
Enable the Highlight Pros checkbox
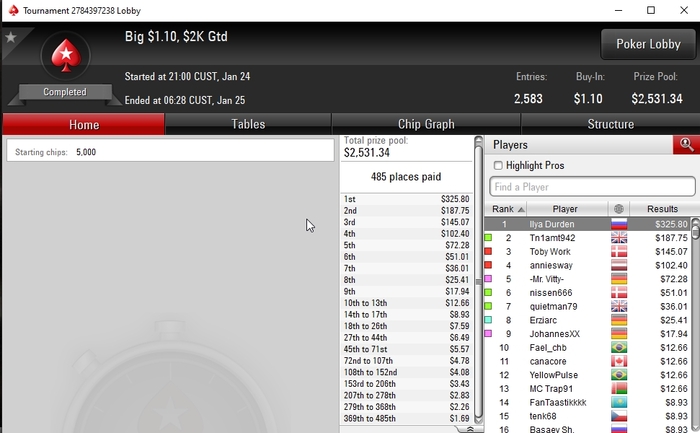pos(498,166)
